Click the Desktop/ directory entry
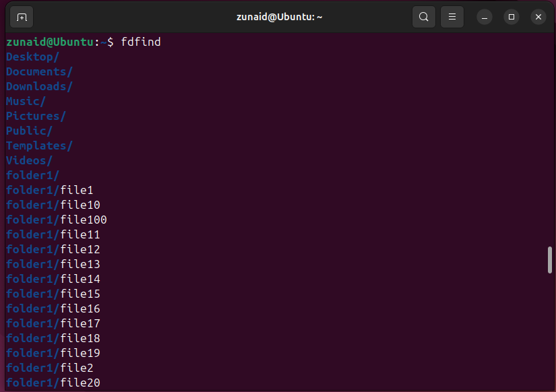 [x=32, y=57]
